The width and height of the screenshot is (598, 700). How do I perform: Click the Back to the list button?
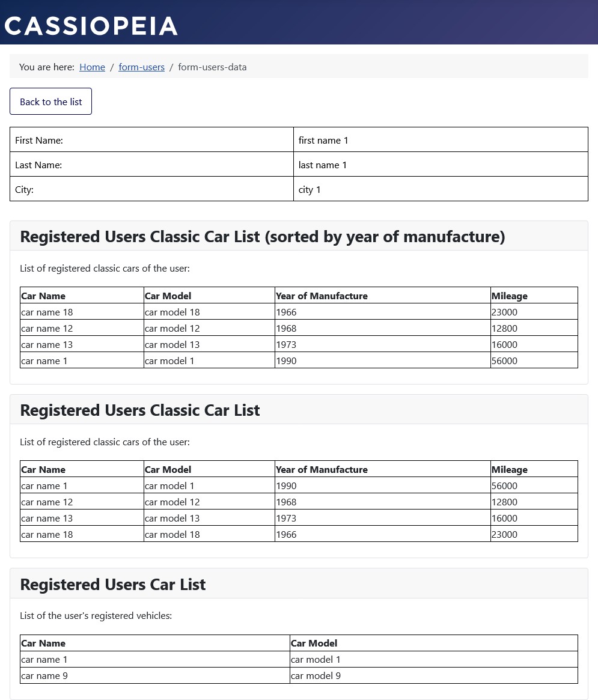(x=50, y=101)
